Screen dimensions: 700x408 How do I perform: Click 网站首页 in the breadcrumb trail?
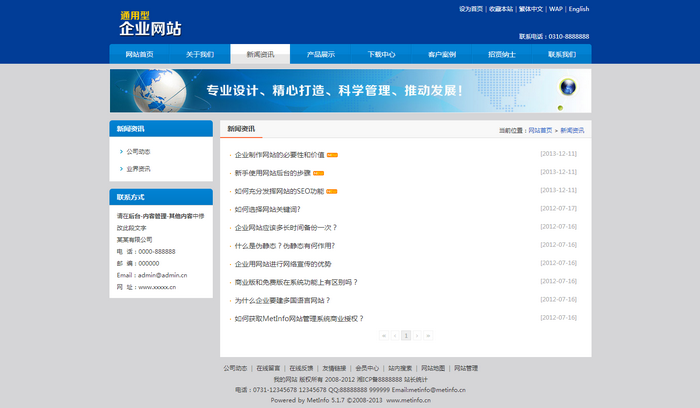click(540, 131)
